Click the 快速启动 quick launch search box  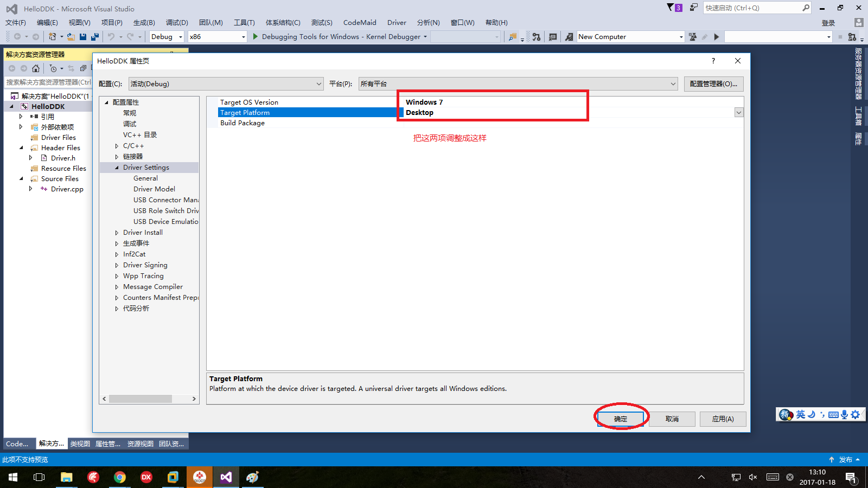coord(757,8)
